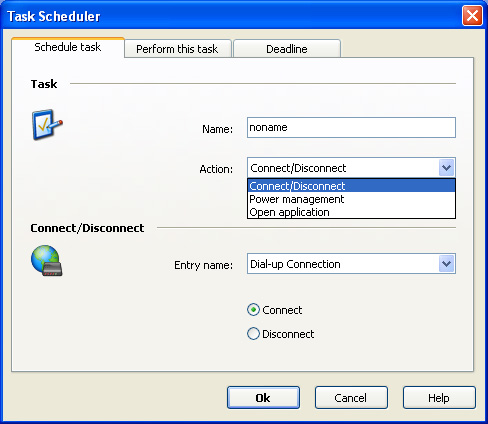Switch to the Perform this task tab
The height and width of the screenshot is (424, 488).
pos(177,49)
